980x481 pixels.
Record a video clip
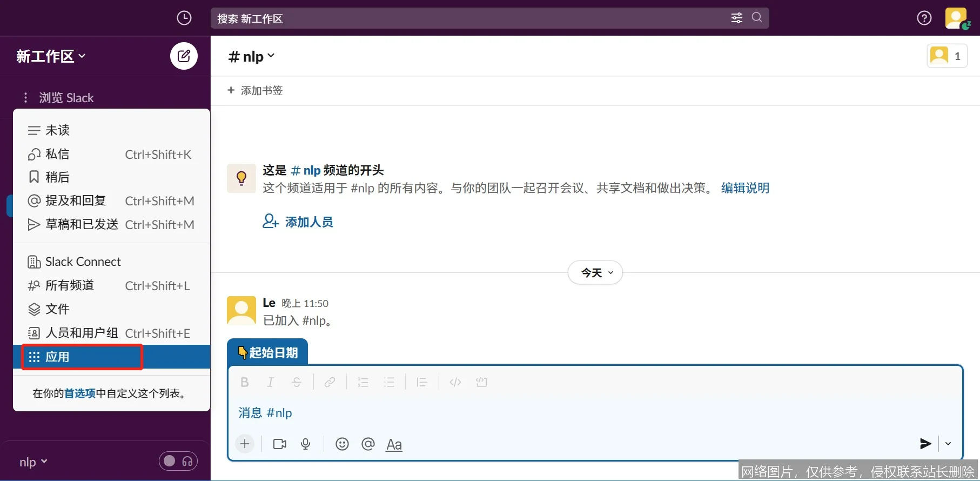pyautogui.click(x=280, y=444)
